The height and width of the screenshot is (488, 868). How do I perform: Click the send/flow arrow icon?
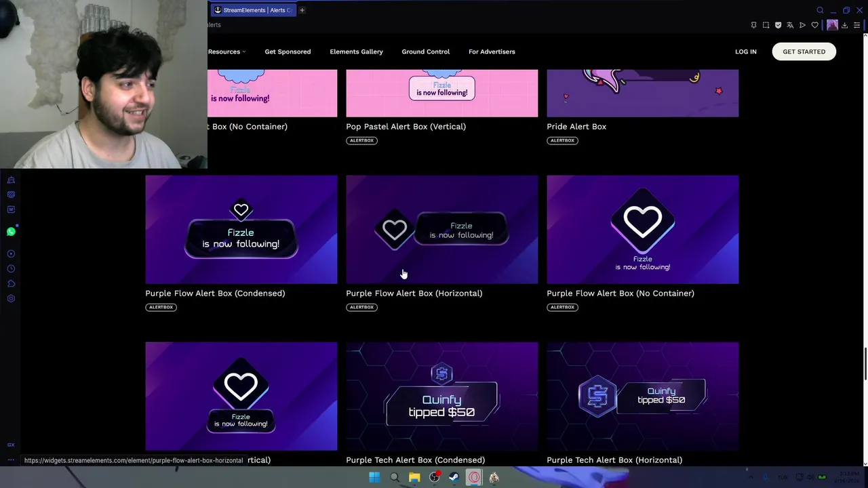pyautogui.click(x=802, y=25)
